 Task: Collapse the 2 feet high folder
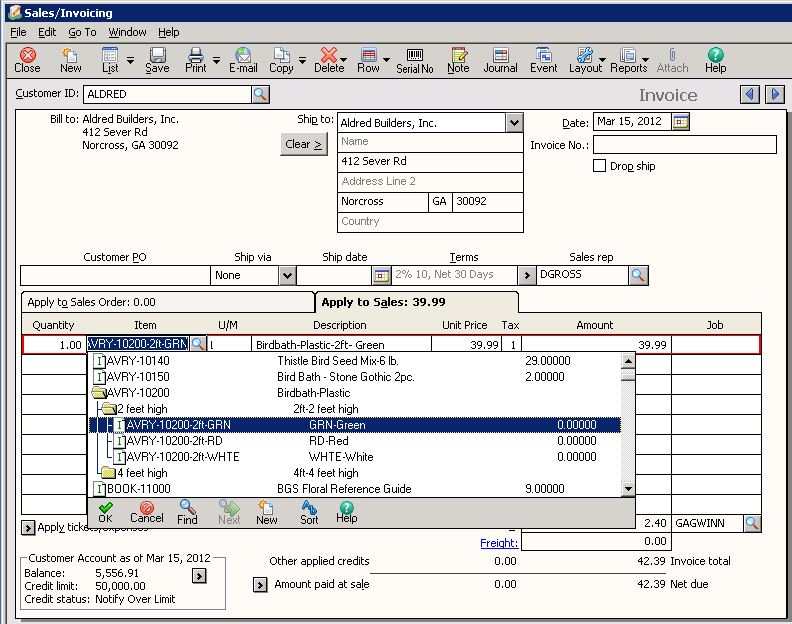[x=108, y=409]
